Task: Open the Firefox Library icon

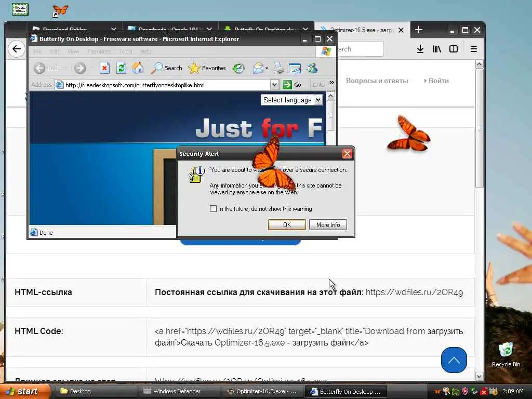Action: click(x=436, y=49)
